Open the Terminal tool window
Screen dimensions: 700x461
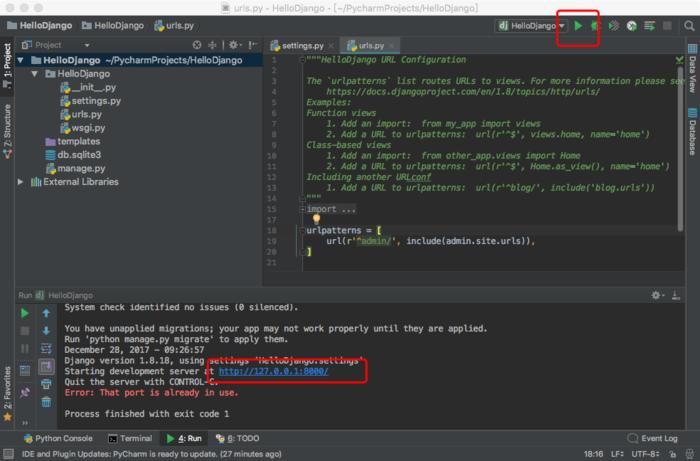(x=130, y=439)
